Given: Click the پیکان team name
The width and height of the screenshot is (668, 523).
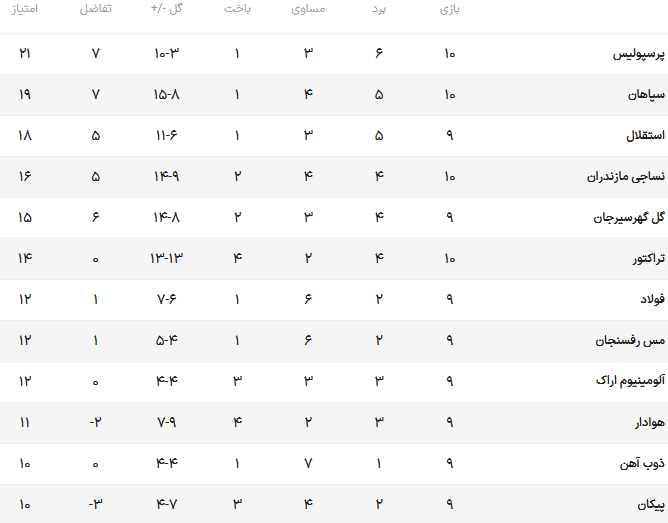Looking at the screenshot, I should click(651, 505).
